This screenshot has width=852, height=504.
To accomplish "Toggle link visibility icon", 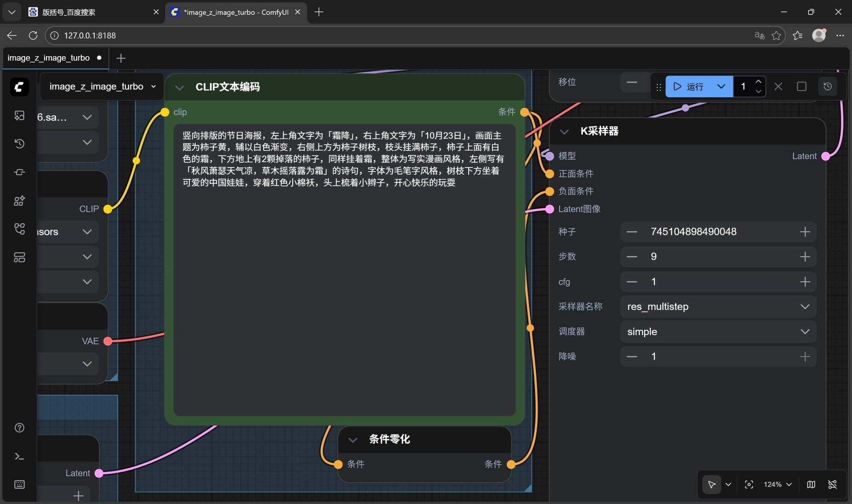I will click(x=832, y=484).
